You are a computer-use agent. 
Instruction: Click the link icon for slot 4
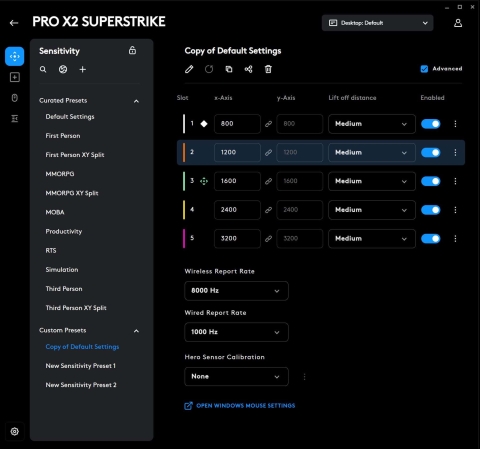(268, 210)
